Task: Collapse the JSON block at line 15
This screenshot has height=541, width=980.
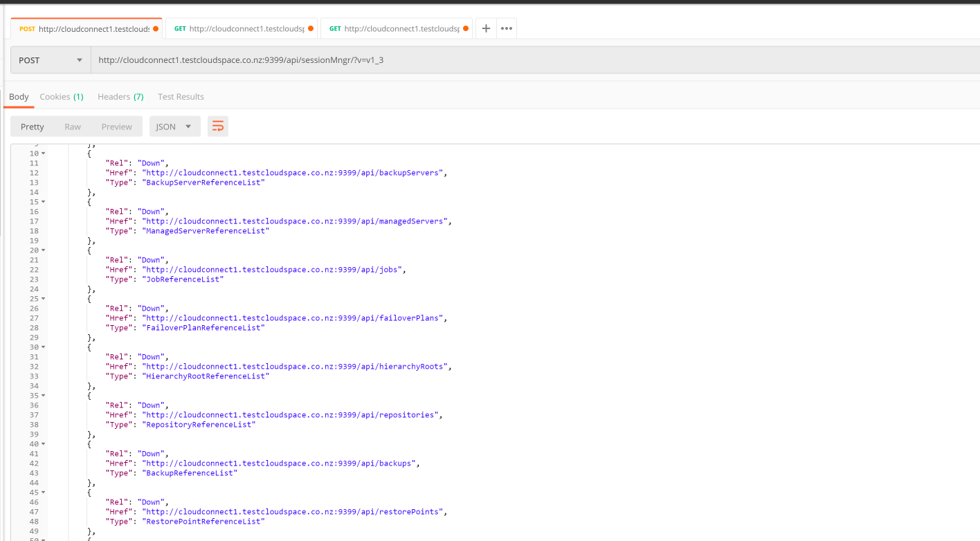Action: pos(43,201)
